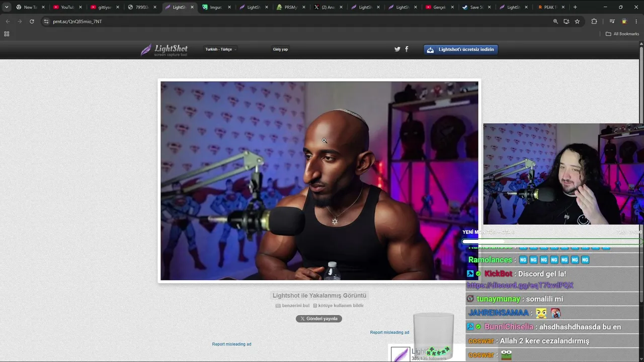Open Lightshot's Facebook page icon
This screenshot has width=644, height=362.
407,49
